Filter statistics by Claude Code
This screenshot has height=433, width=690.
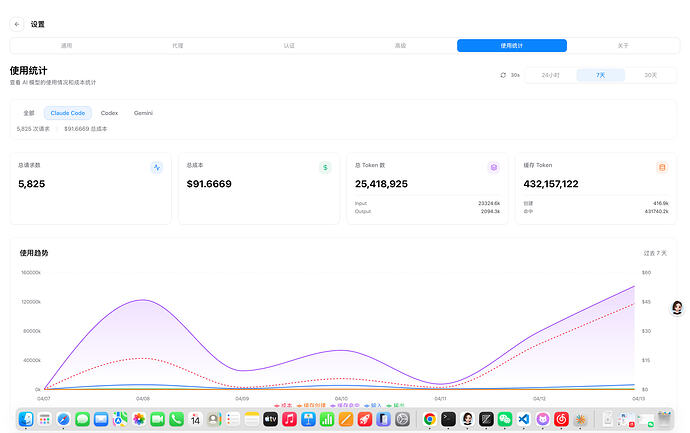(68, 113)
